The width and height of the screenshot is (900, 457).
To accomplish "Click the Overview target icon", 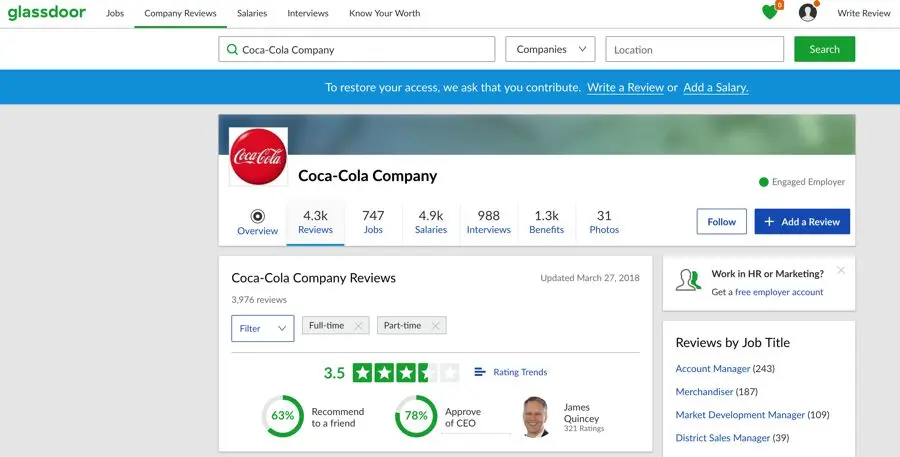I will coord(257,216).
